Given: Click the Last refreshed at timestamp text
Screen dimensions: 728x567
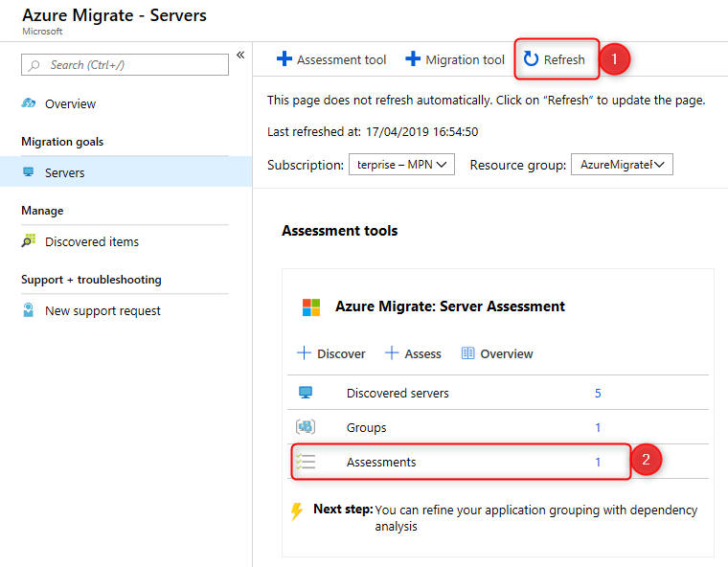Looking at the screenshot, I should tap(373, 132).
